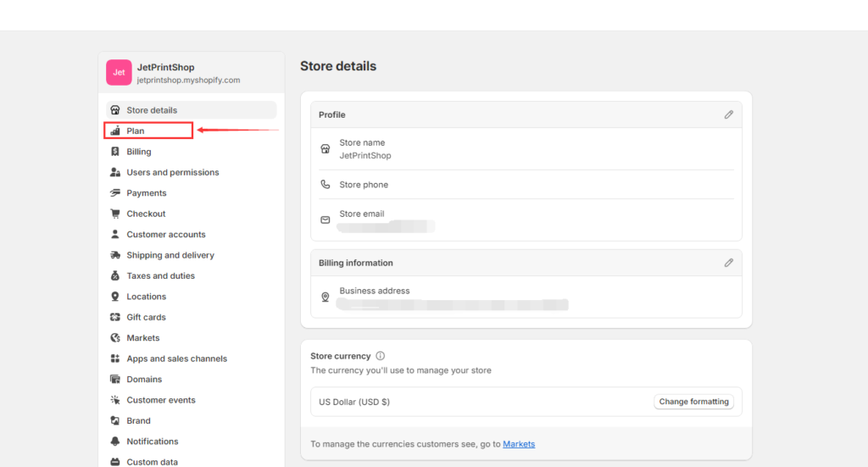Viewport: 868px width, 467px height.
Task: Click the Custom data icon in sidebar
Action: tap(115, 462)
